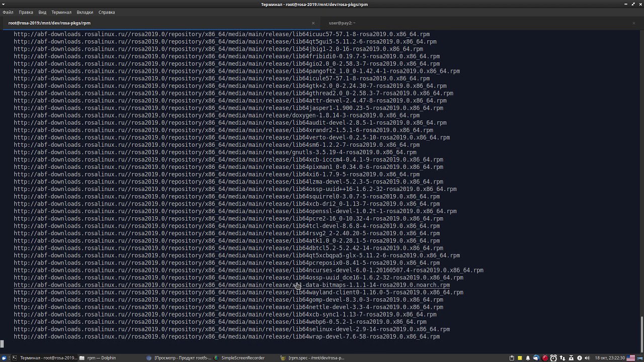Image resolution: width=644 pixels, height=362 pixels.
Task: Click the lib64wayland-client0 package URL
Action: pos(238,292)
